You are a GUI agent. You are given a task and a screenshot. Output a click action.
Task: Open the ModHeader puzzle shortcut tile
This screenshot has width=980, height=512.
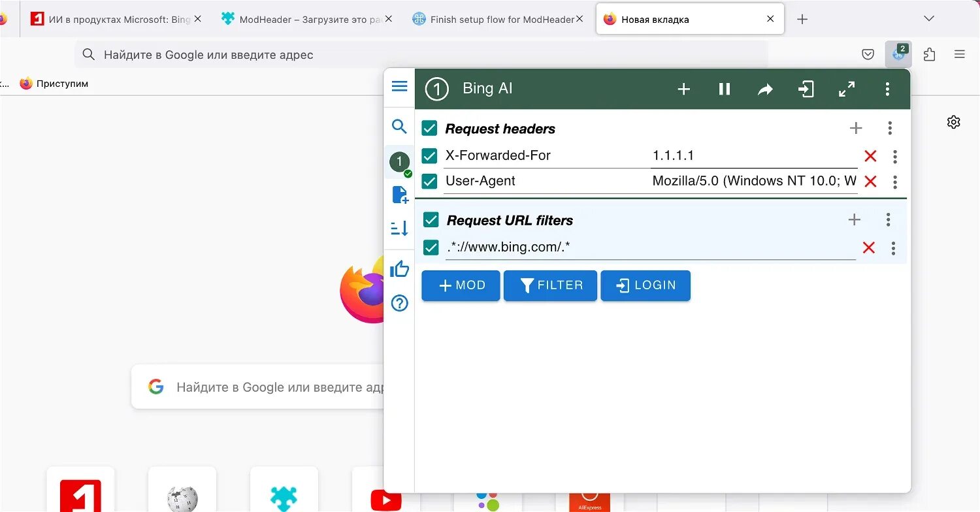pos(284,489)
